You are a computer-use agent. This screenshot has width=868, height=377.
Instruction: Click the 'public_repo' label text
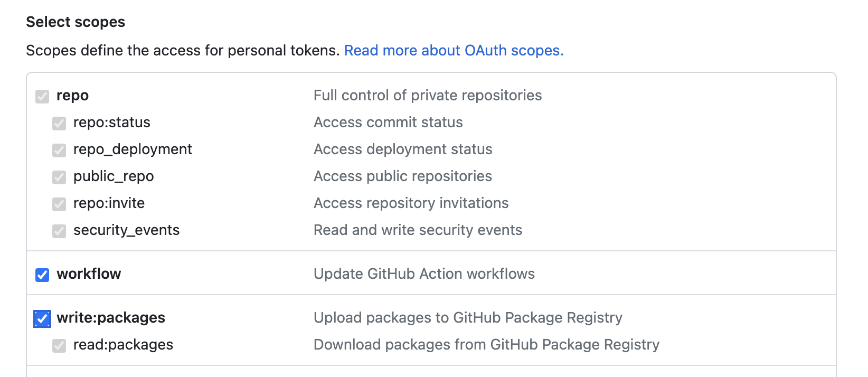(114, 176)
